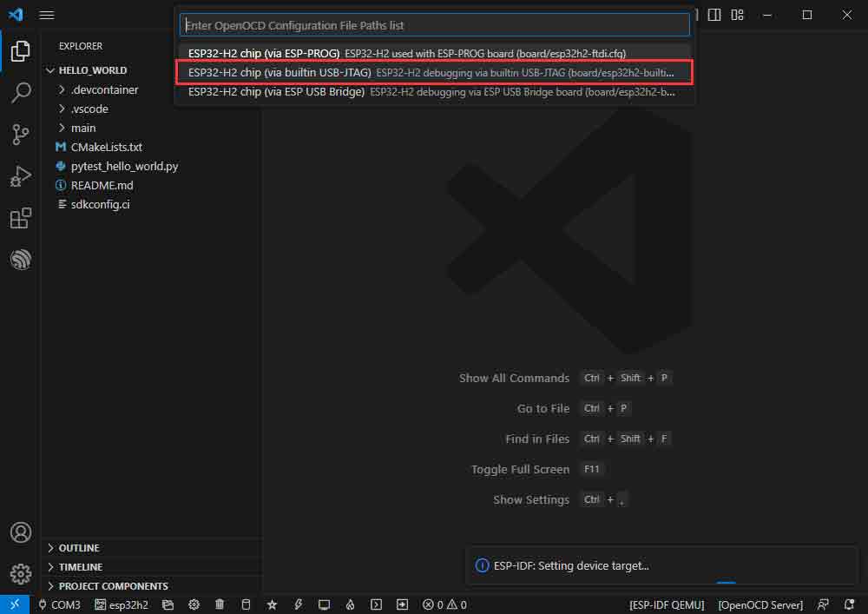Click the Find in Files text
This screenshot has width=868, height=614.
point(537,439)
